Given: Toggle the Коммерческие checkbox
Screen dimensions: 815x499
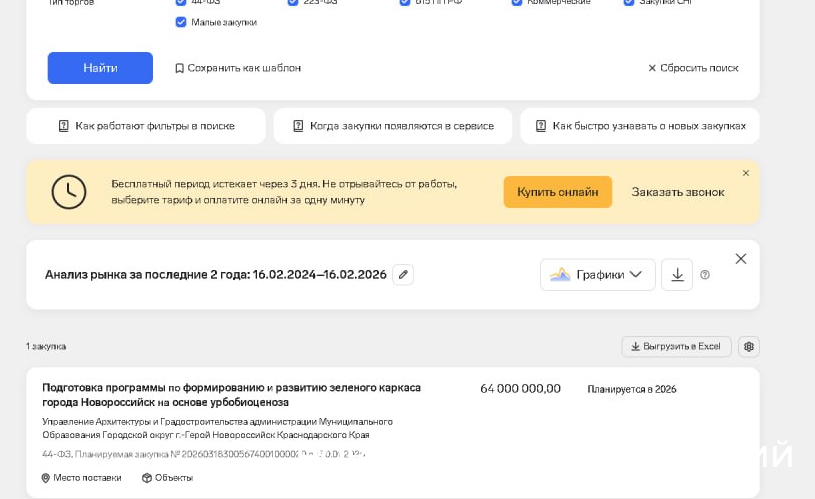Looking at the screenshot, I should pos(517,3).
